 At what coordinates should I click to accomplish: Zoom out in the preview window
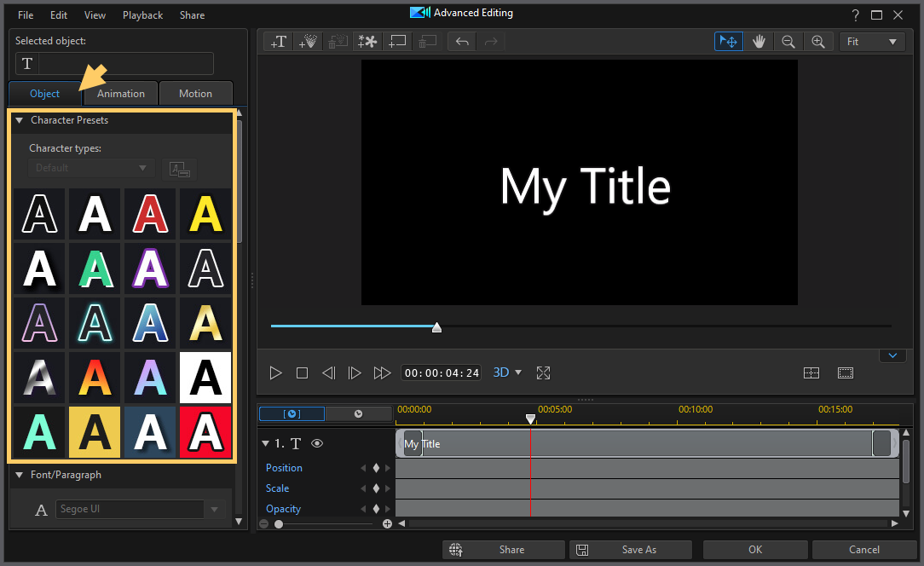tap(788, 41)
